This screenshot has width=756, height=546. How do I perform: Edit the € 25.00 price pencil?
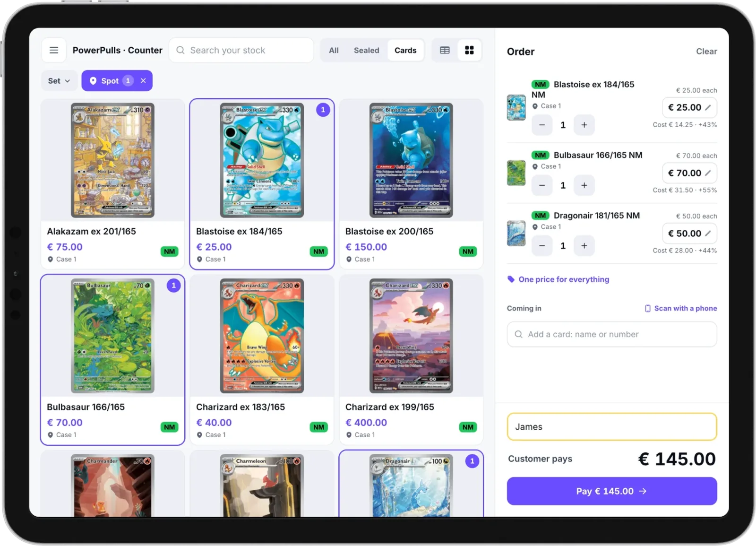point(708,107)
